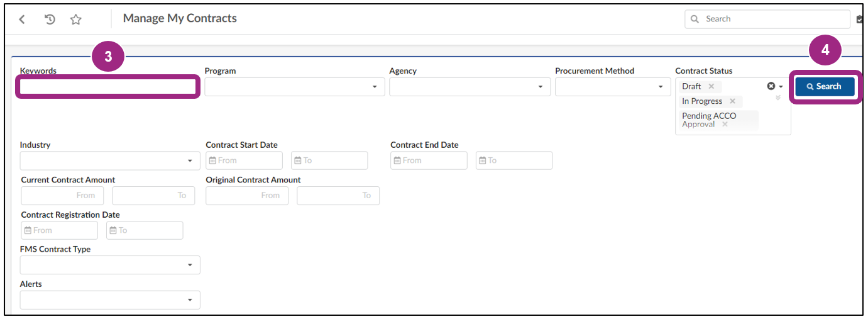
Task: Clear all Contract Status selections
Action: point(771,86)
